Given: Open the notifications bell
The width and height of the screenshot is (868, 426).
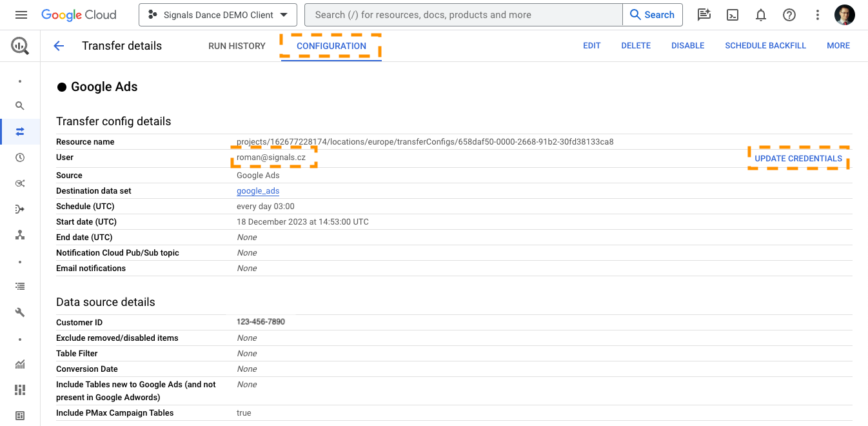Looking at the screenshot, I should tap(761, 15).
